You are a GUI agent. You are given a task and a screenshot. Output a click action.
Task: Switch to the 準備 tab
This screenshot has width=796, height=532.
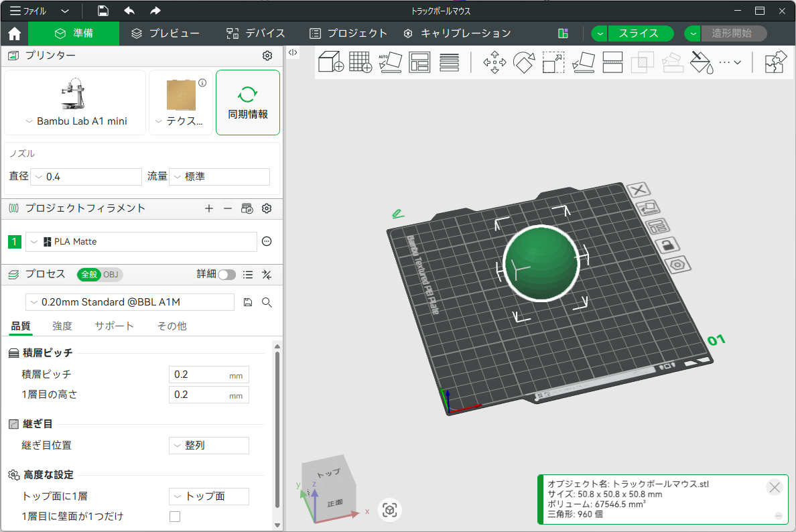(x=74, y=34)
